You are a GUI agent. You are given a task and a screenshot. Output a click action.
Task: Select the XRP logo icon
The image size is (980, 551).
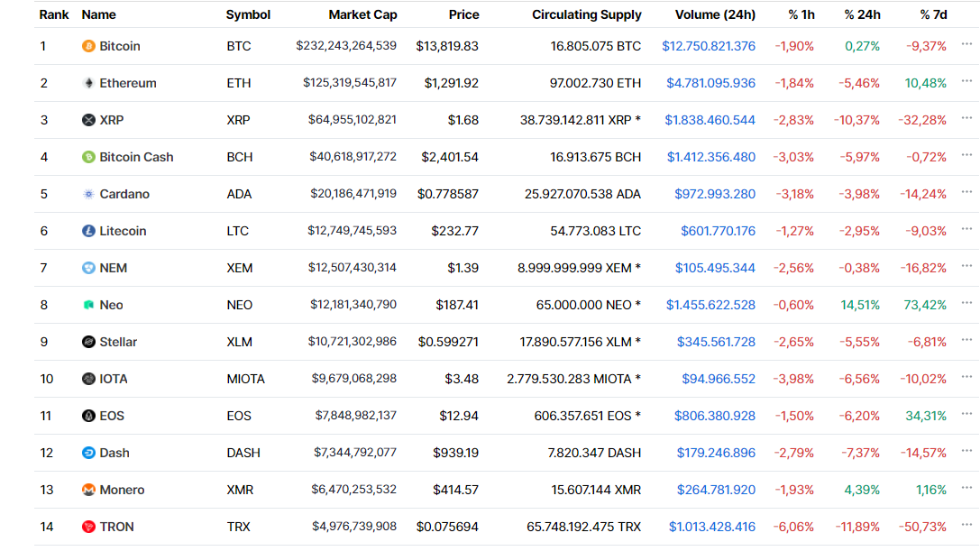click(x=88, y=120)
